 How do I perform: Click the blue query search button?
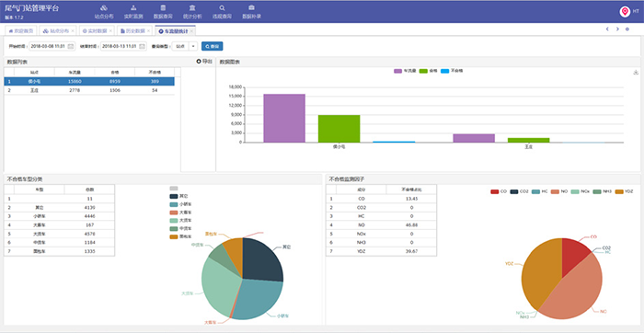point(213,46)
